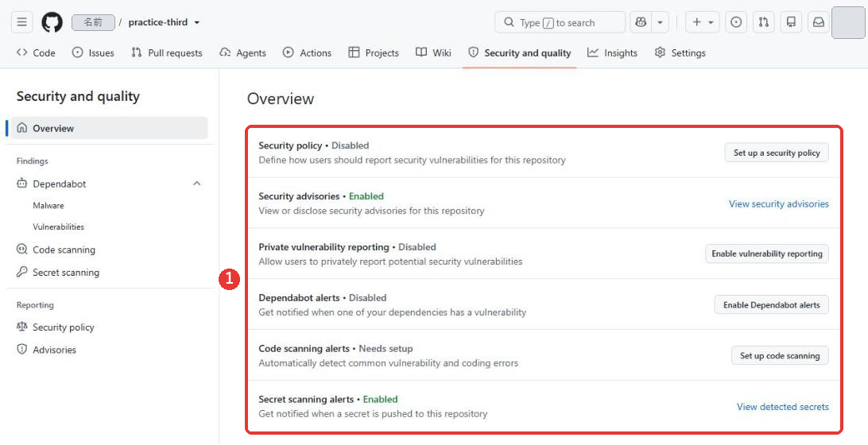Switch to the Actions tab

tap(307, 52)
